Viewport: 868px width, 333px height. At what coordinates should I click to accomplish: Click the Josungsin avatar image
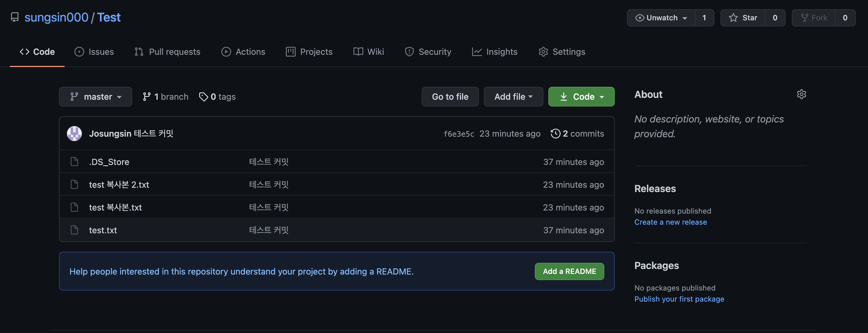(x=74, y=134)
